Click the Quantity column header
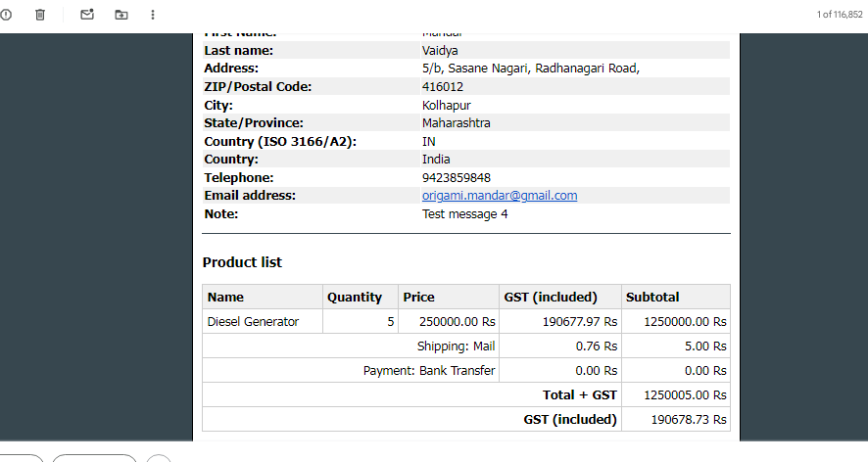This screenshot has width=868, height=462. point(355,297)
